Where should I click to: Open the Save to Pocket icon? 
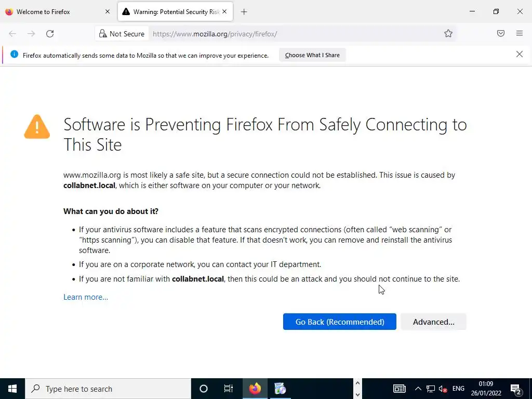click(501, 34)
